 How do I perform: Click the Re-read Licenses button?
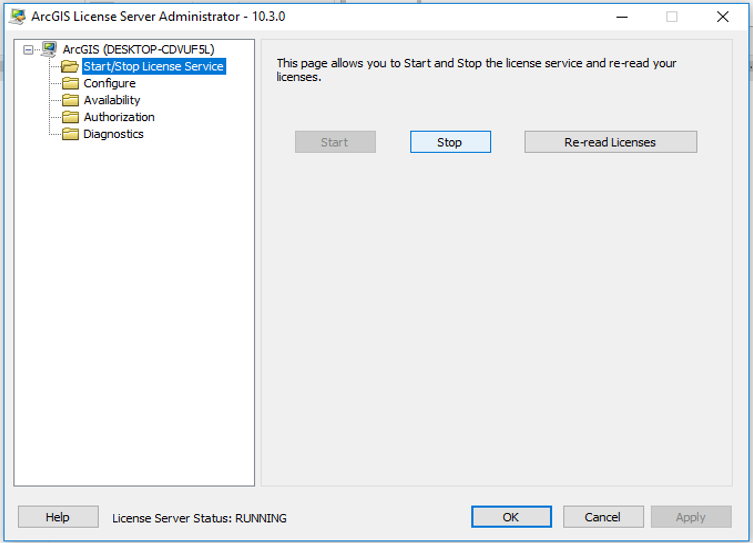click(x=610, y=142)
